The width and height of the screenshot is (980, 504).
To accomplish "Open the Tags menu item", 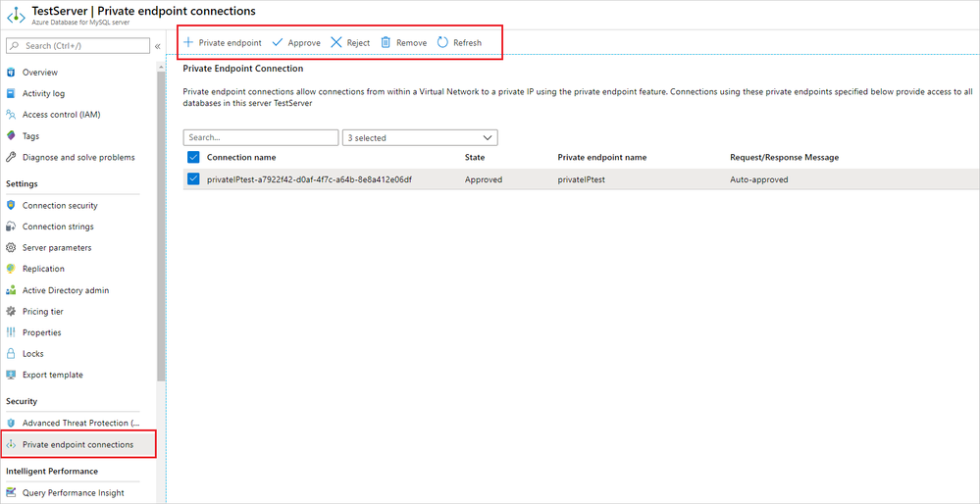I will [x=30, y=136].
